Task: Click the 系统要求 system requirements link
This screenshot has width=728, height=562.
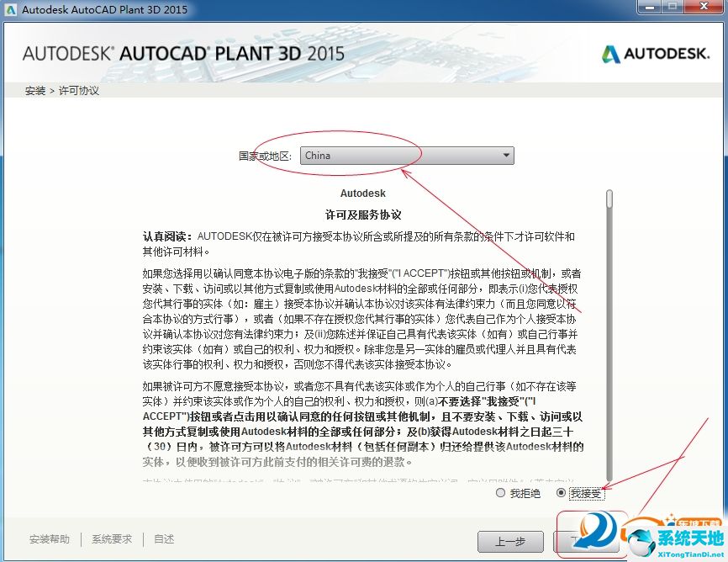Action: pyautogui.click(x=111, y=538)
